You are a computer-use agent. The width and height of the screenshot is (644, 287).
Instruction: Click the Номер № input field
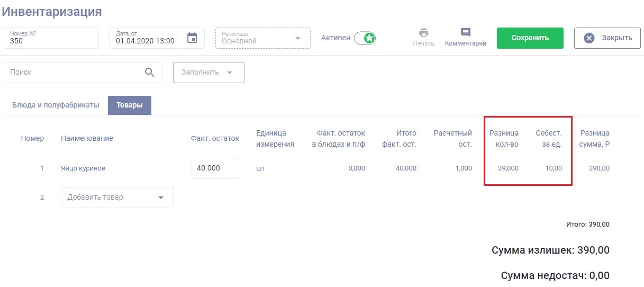coord(51,38)
